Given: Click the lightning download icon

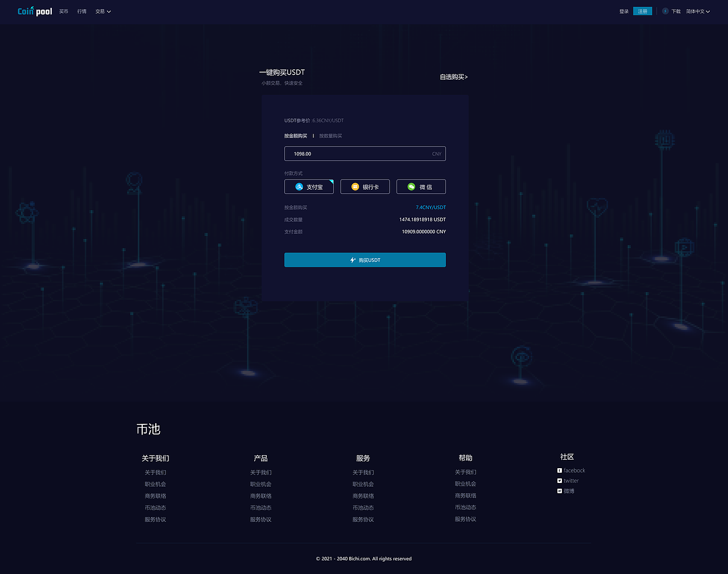Looking at the screenshot, I should [665, 11].
